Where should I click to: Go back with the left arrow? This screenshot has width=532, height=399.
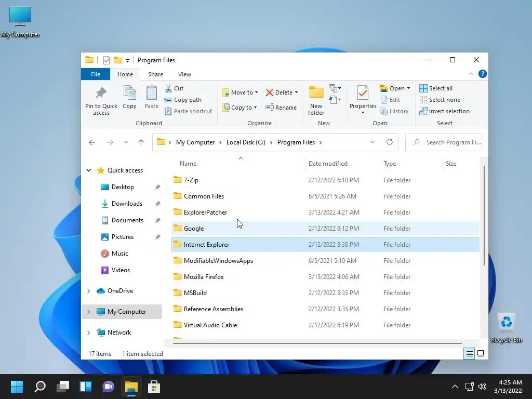(91, 142)
